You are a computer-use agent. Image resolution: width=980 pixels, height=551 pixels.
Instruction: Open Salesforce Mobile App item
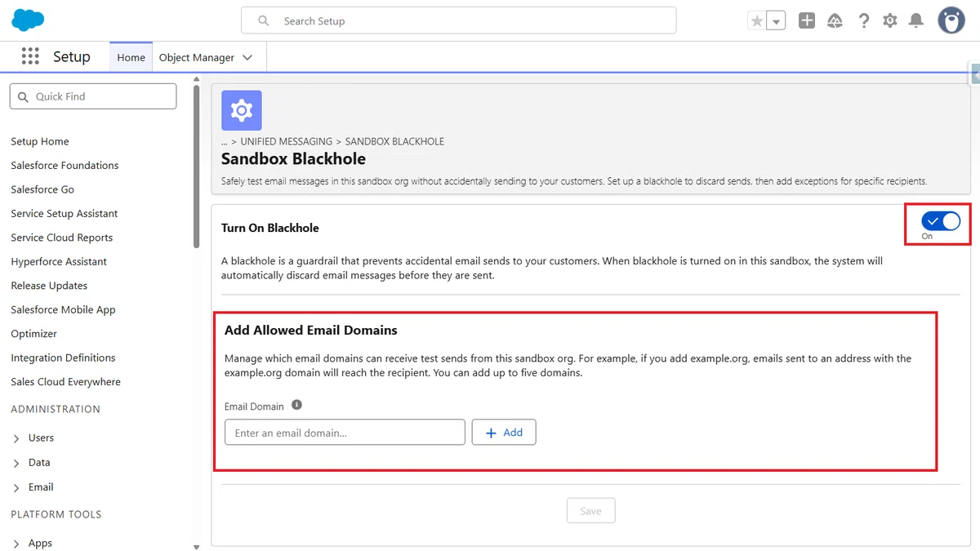[63, 309]
